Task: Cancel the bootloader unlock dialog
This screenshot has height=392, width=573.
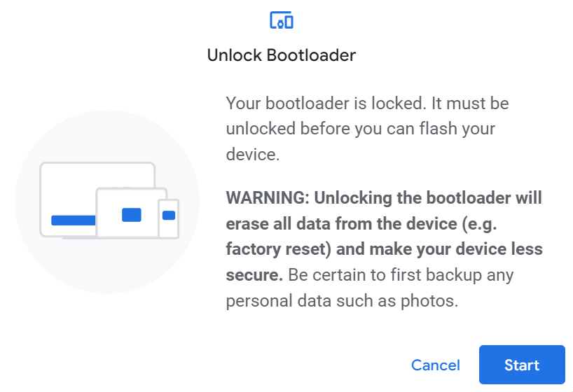Action: pos(436,365)
